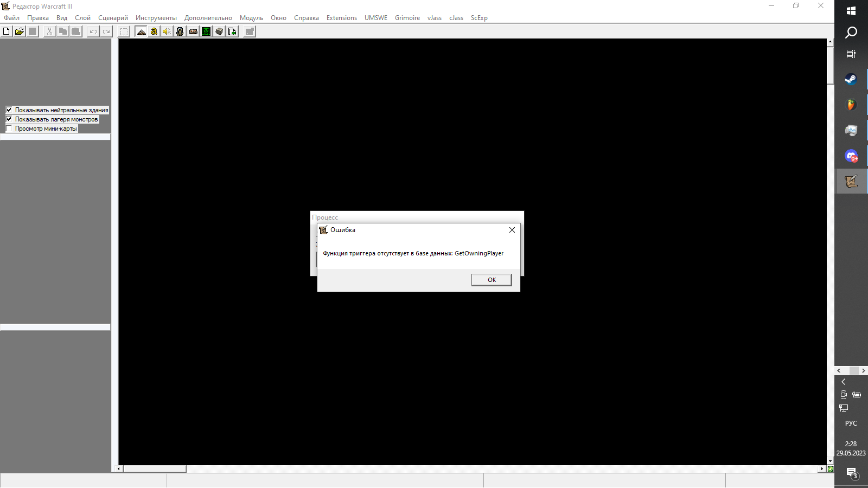Open the Сценарий menu

(x=113, y=18)
